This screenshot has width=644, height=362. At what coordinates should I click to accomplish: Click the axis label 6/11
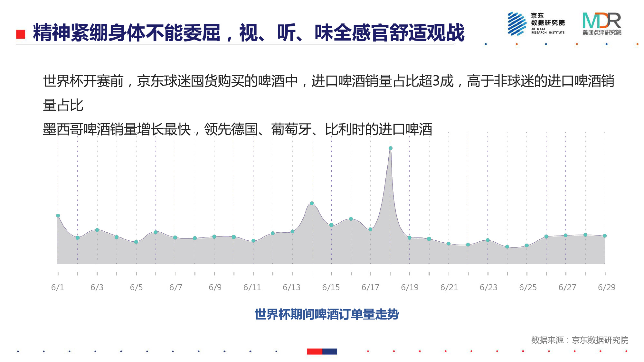(252, 287)
